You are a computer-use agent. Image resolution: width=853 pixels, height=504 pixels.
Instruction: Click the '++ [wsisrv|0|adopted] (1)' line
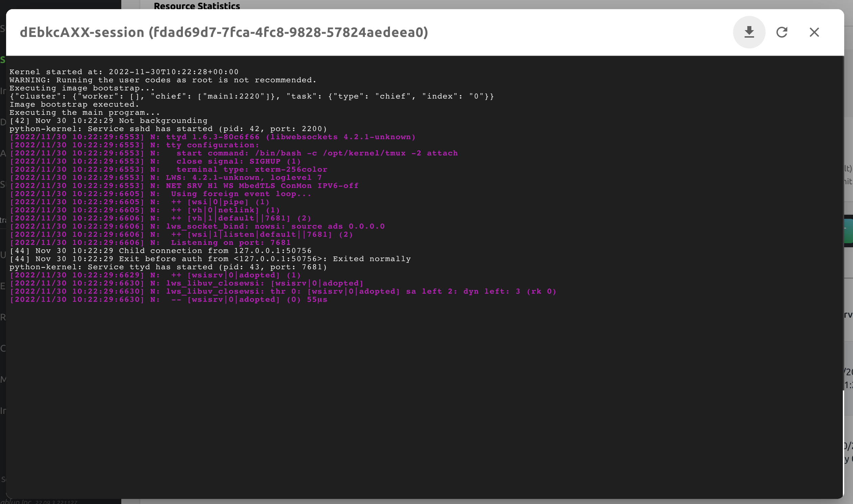click(x=155, y=276)
